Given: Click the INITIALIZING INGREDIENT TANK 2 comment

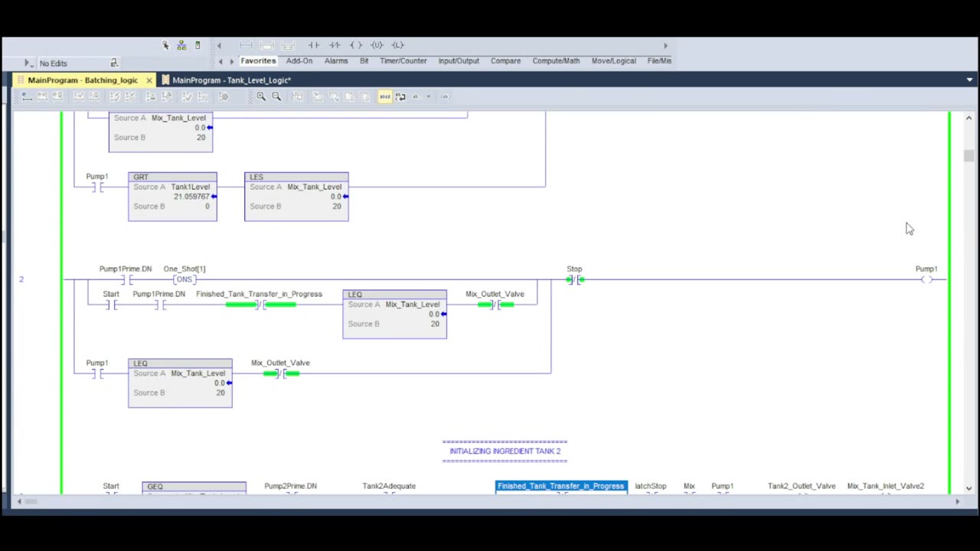Looking at the screenshot, I should [505, 451].
